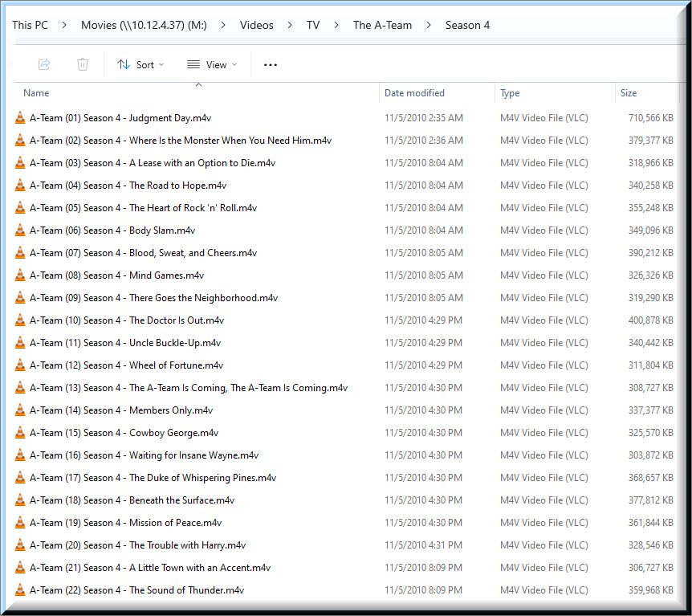Select file name 'A-Team (01) Season 4 - Judgment Day.m4v'
This screenshot has height=616, width=692.
click(x=120, y=118)
